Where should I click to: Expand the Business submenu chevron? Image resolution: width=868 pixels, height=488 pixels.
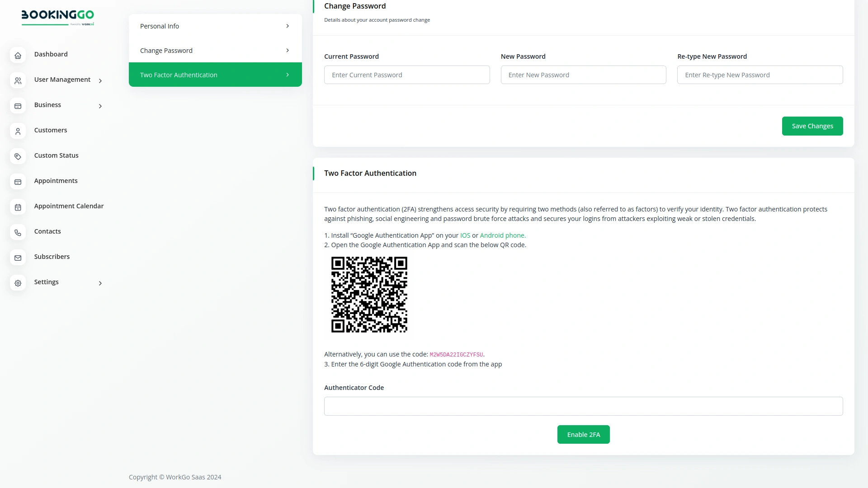[x=100, y=106]
